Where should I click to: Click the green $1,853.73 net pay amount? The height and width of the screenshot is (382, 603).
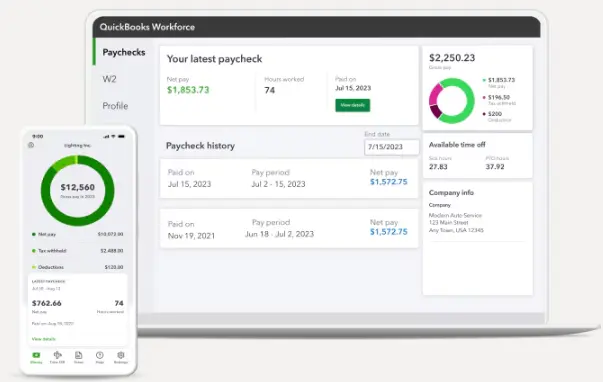click(x=188, y=90)
